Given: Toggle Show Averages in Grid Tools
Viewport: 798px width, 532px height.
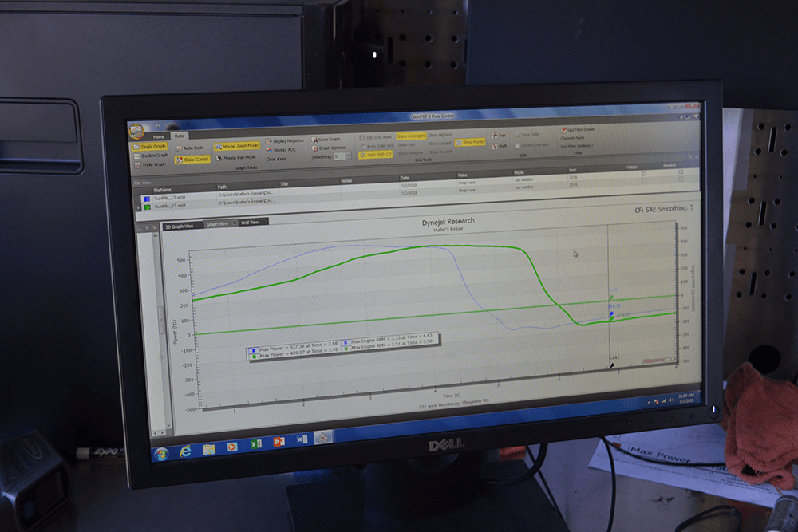Looking at the screenshot, I should (411, 136).
